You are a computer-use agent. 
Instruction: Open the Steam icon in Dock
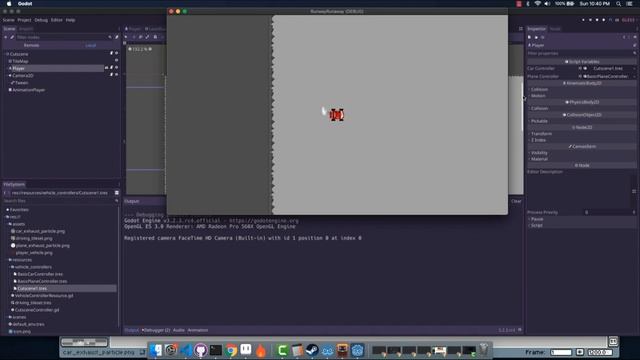(x=312, y=350)
